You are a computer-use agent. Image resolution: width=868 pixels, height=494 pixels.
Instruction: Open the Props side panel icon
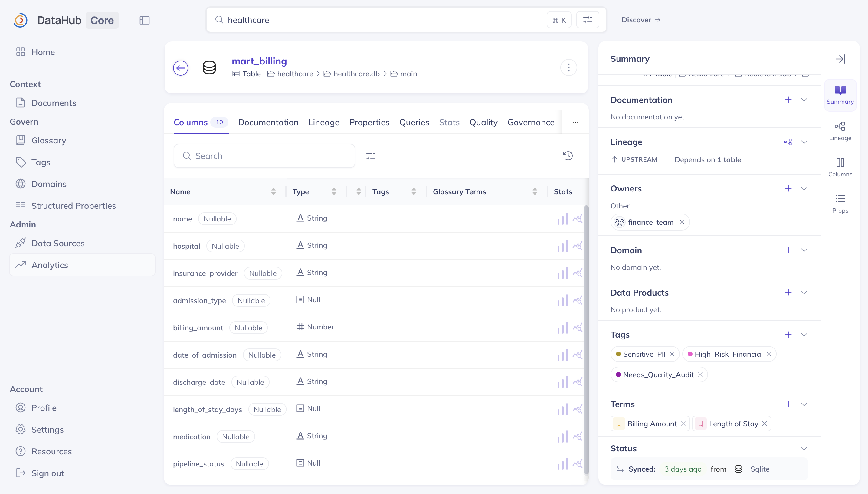[x=840, y=204]
